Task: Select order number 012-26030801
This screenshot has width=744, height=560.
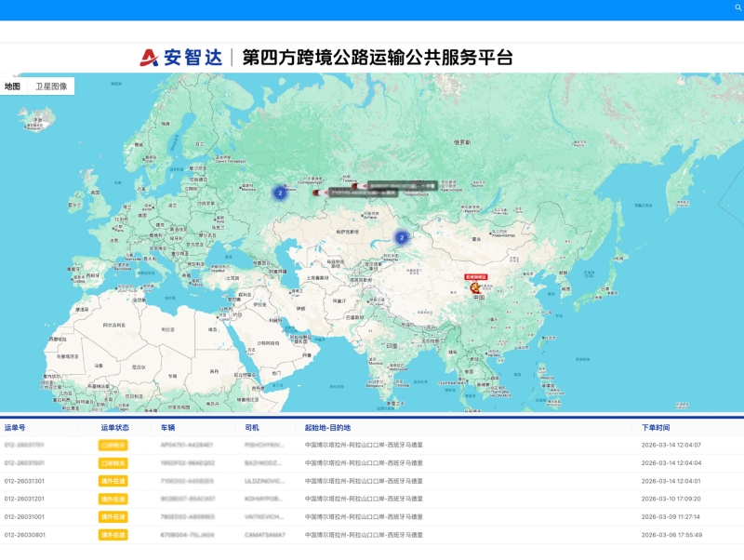Action: click(x=24, y=535)
